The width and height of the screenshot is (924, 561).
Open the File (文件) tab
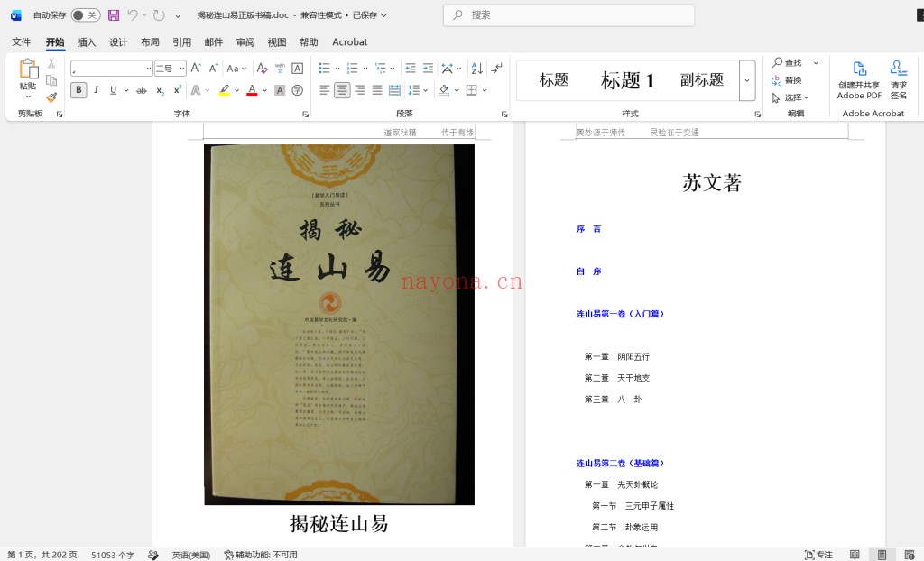coord(22,41)
